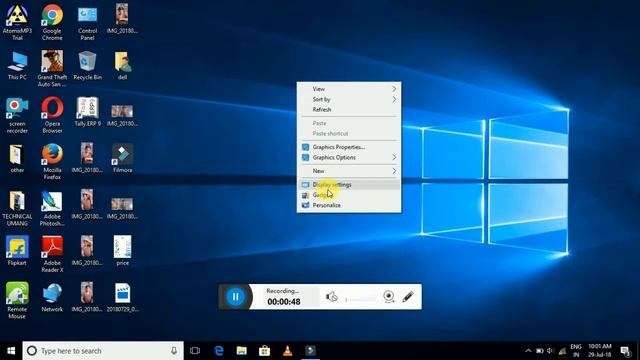This screenshot has height=360, width=640.
Task: Launch Microsoft Edge from the taskbar
Action: tap(219, 351)
